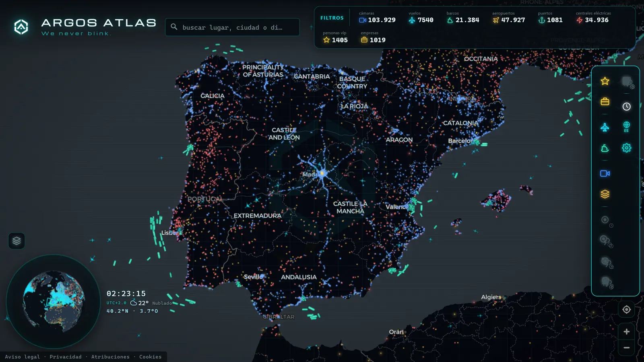
Task: Click the 02:23:15 clock readout
Action: pyautogui.click(x=126, y=294)
